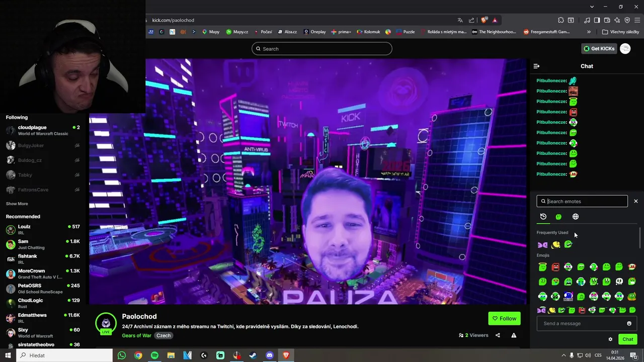Viewport: 644px width, 362px height.
Task: Expand following list with Show More
Action: click(x=17, y=204)
